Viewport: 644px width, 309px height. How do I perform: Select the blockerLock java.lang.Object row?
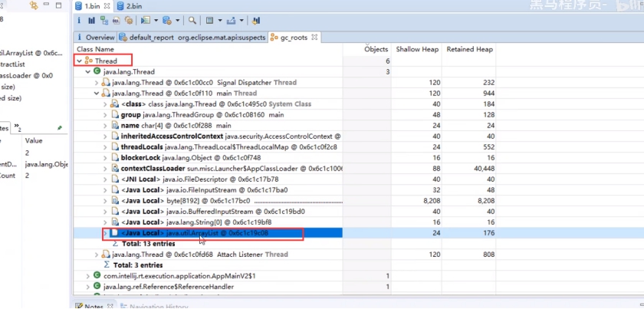coord(191,158)
